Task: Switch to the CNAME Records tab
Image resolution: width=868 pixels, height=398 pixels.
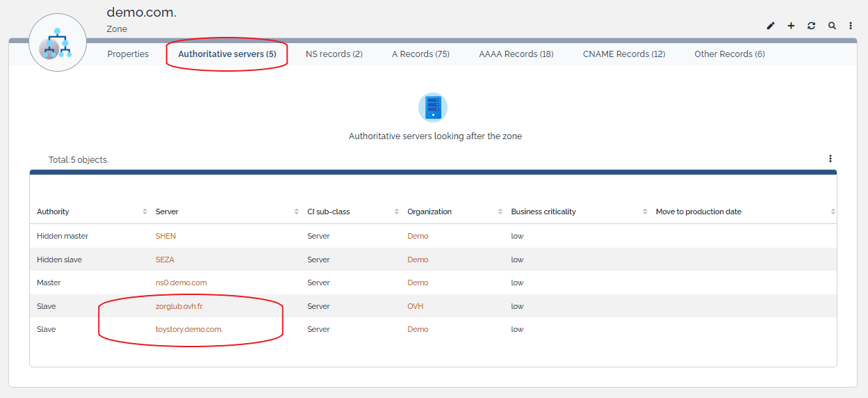Action: tap(624, 54)
